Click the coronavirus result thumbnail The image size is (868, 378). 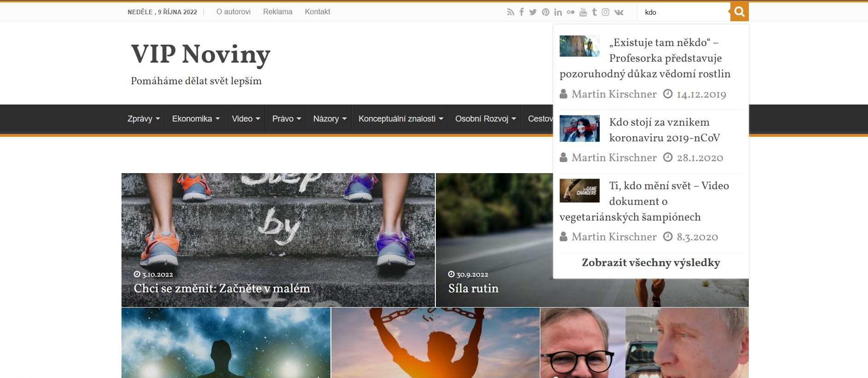tap(579, 128)
